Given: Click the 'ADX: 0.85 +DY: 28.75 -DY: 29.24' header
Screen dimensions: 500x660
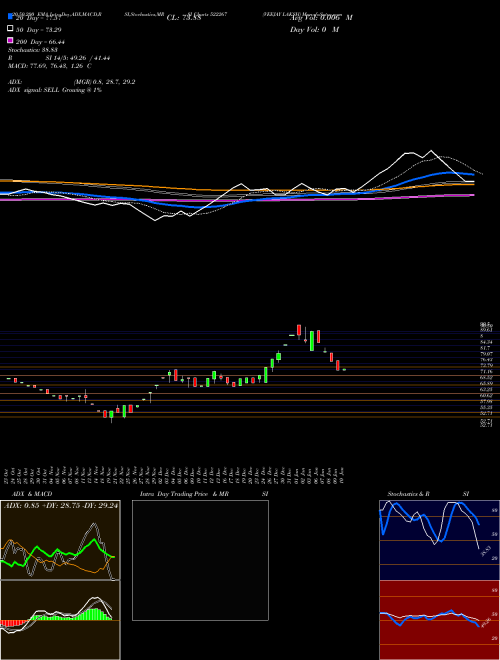Looking at the screenshot, I should pyautogui.click(x=61, y=505).
